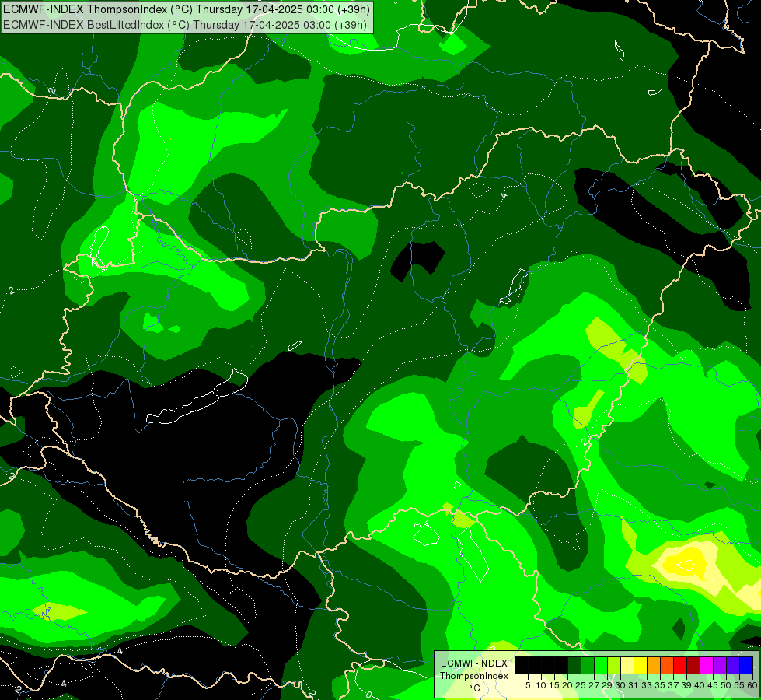Image resolution: width=761 pixels, height=700 pixels.
Task: Click the medium green 25-27 legend swatch
Action: [x=588, y=665]
